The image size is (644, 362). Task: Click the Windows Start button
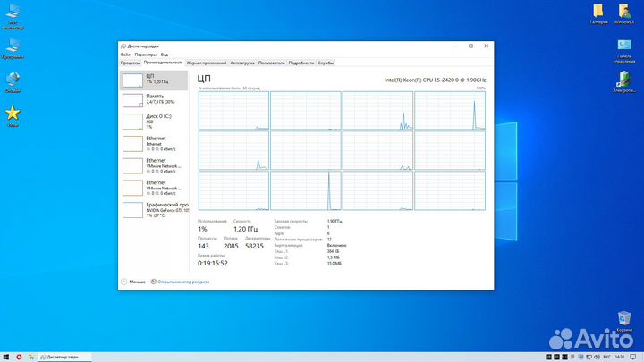(5, 356)
